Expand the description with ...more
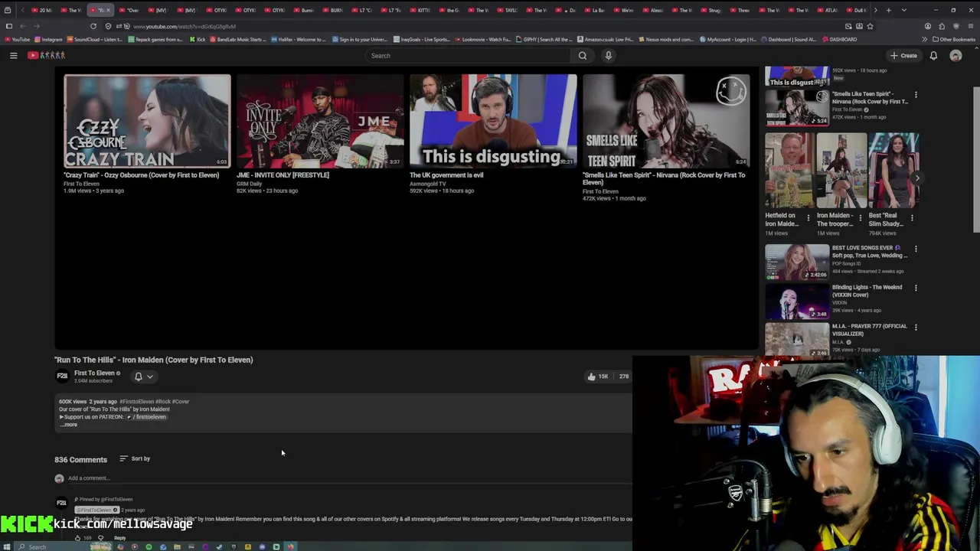 pos(69,425)
